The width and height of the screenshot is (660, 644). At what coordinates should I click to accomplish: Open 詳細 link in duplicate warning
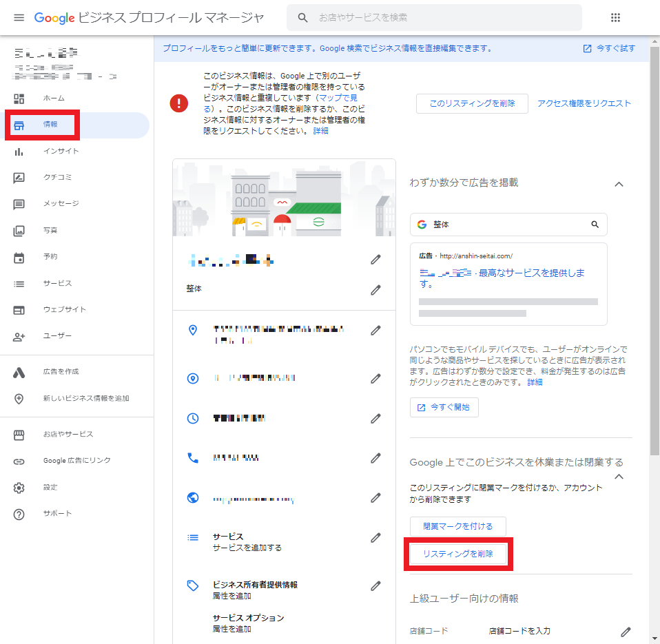[x=321, y=131]
